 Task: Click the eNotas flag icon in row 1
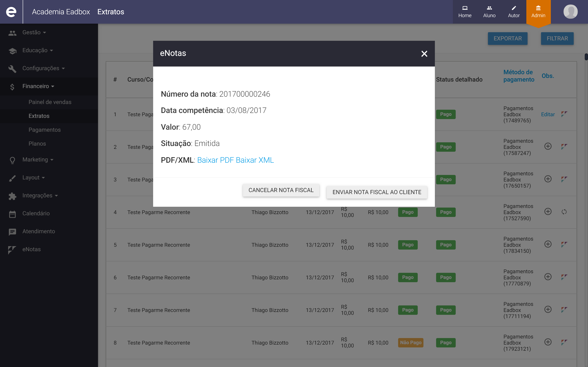click(x=564, y=114)
